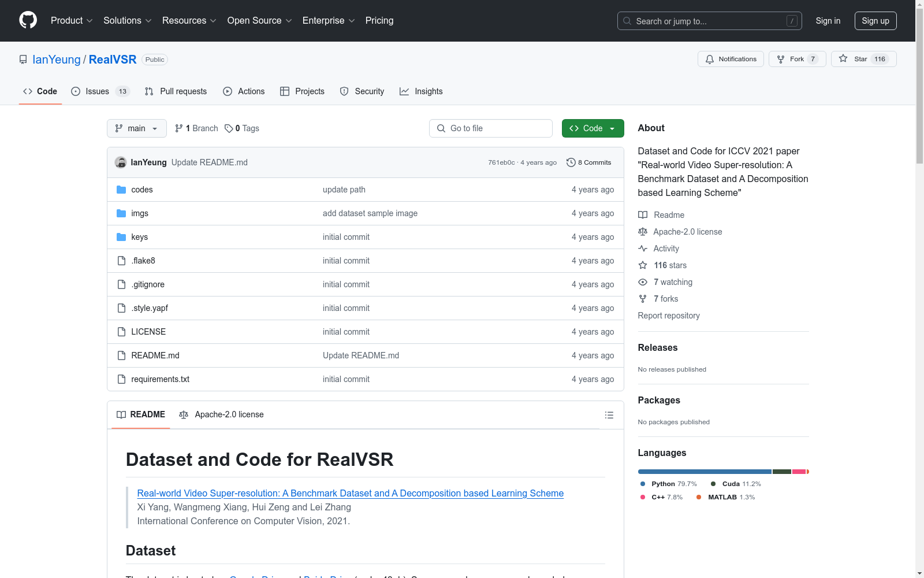
Task: Click the requirements.txt file icon
Action: click(x=121, y=379)
